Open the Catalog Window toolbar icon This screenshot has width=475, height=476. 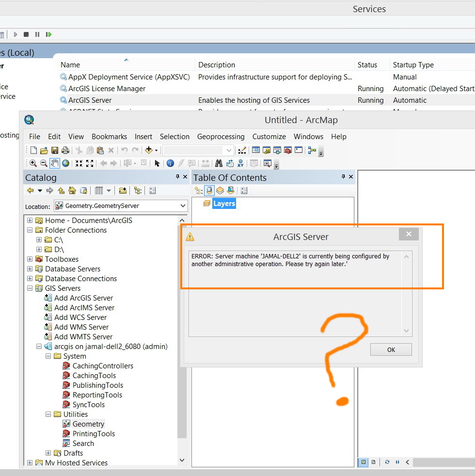click(267, 150)
